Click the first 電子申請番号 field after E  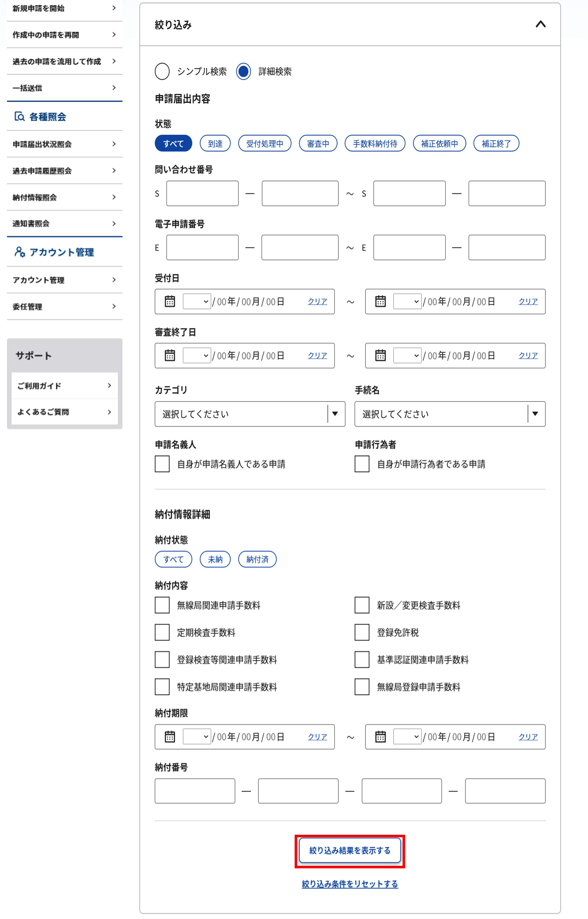(202, 247)
